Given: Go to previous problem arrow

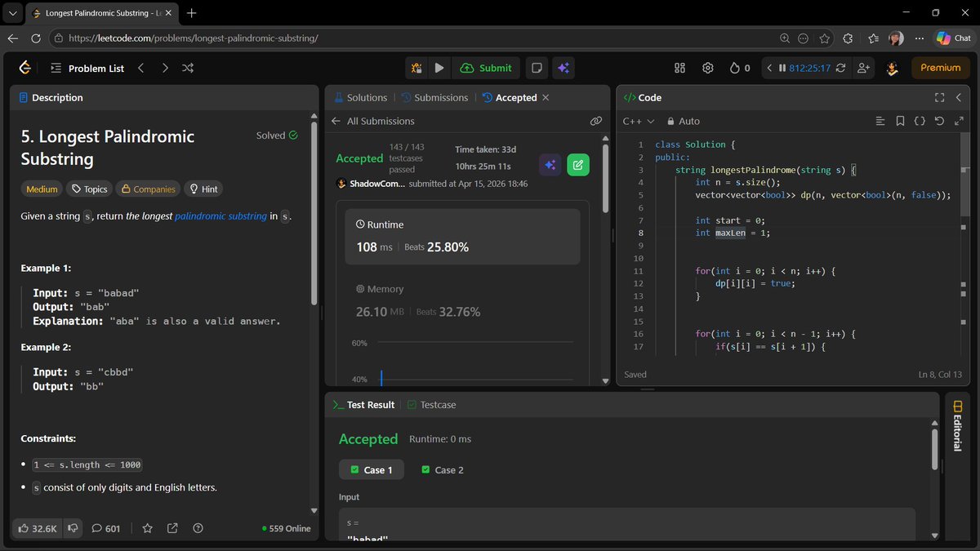Looking at the screenshot, I should click(x=141, y=68).
